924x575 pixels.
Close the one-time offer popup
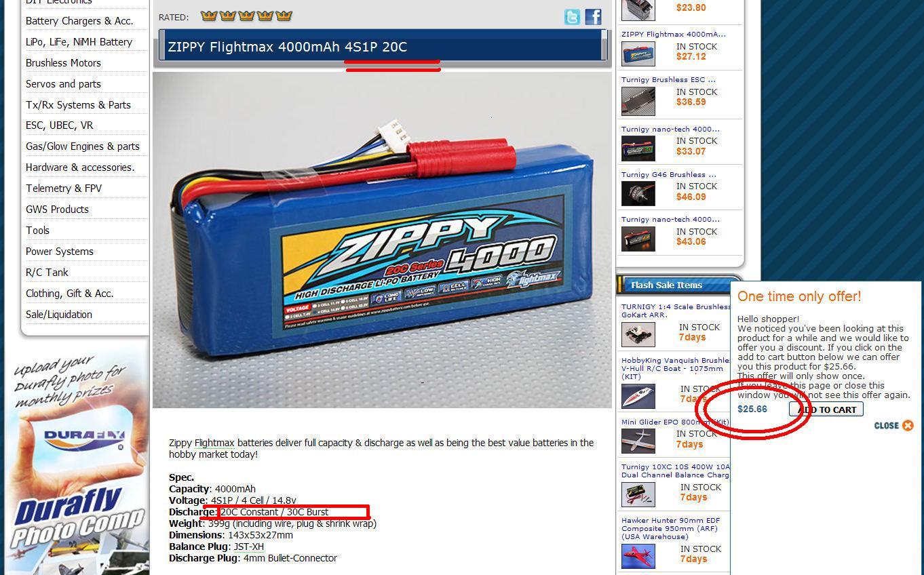[893, 426]
